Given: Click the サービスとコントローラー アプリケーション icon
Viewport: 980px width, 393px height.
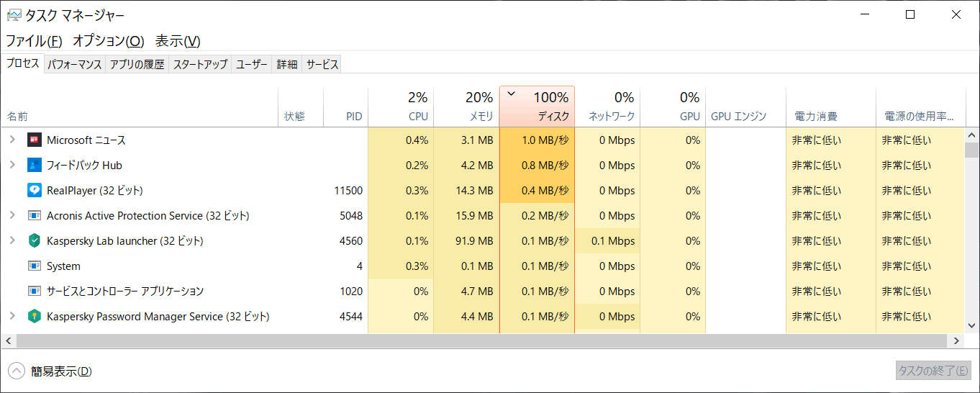Looking at the screenshot, I should [x=35, y=291].
